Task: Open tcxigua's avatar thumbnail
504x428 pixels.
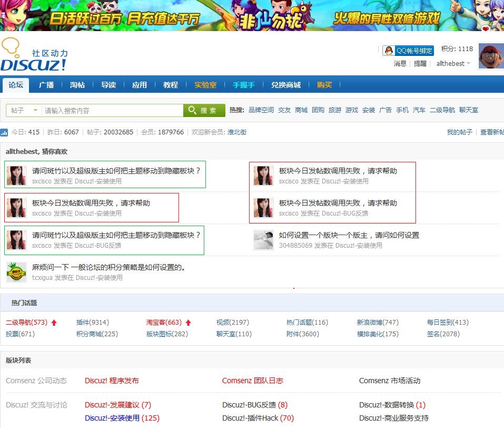Action: click(x=16, y=272)
